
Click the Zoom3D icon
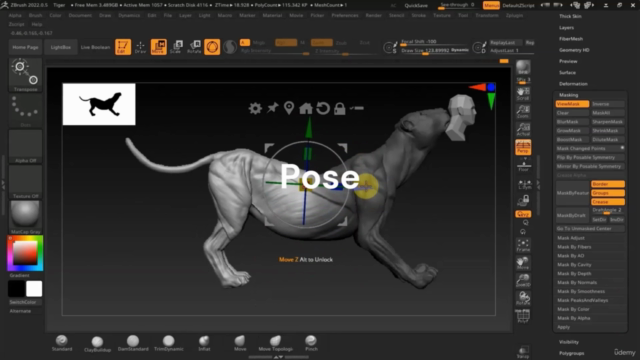(523, 281)
